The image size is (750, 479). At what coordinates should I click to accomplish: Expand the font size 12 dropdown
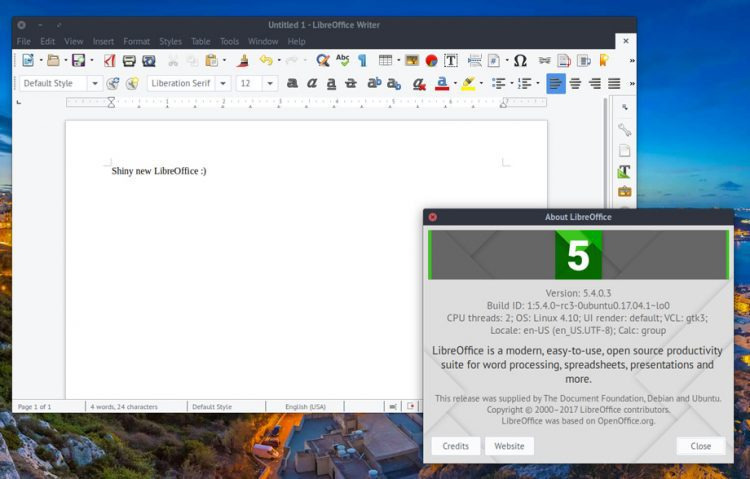(270, 83)
